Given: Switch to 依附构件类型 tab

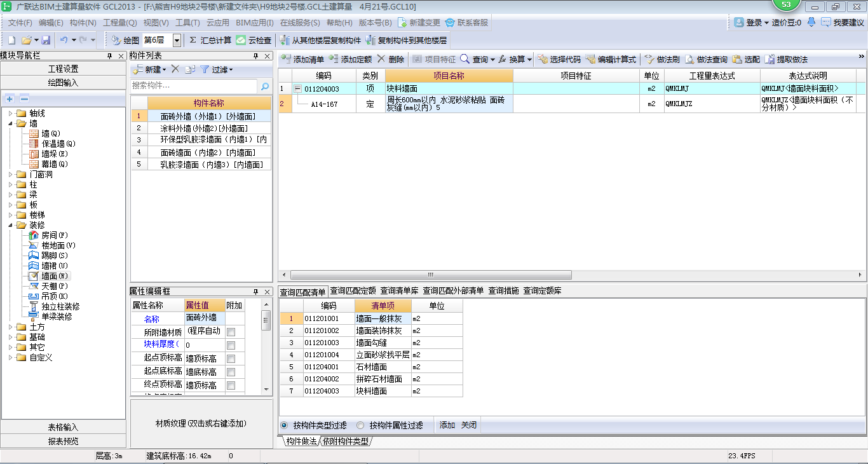Looking at the screenshot, I should coord(346,441).
